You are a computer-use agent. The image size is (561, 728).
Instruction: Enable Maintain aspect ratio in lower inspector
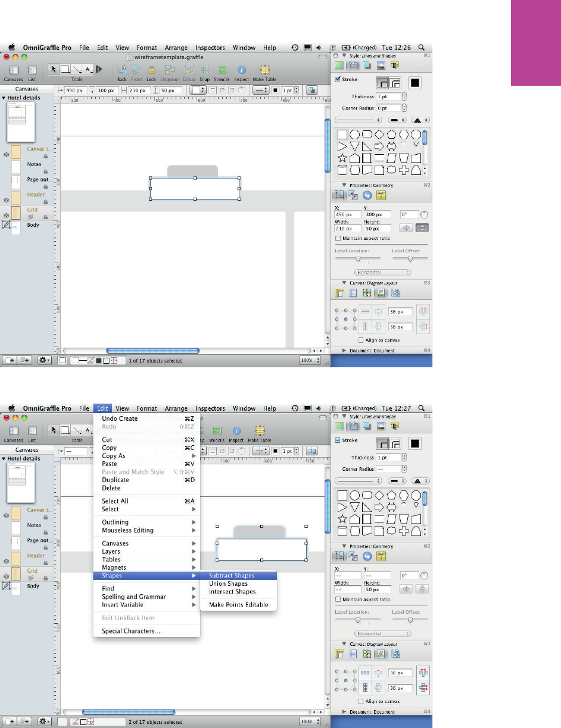coord(338,599)
